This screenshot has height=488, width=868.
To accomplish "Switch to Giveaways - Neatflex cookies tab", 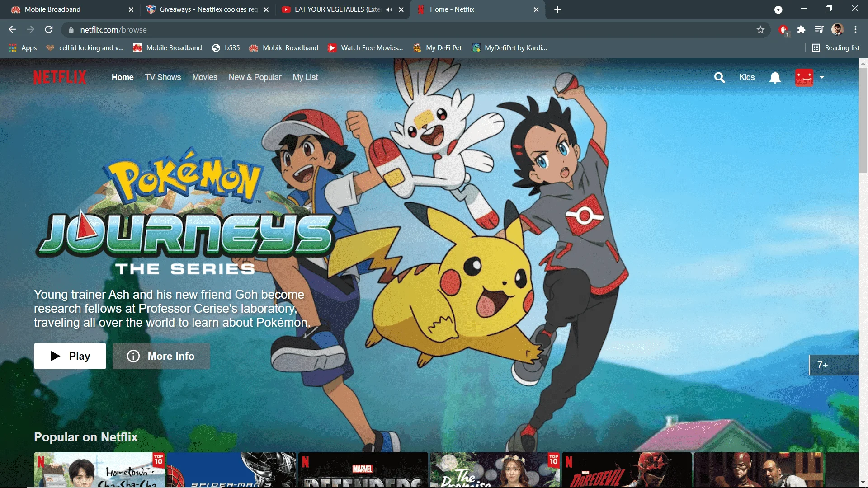I will pos(208,9).
